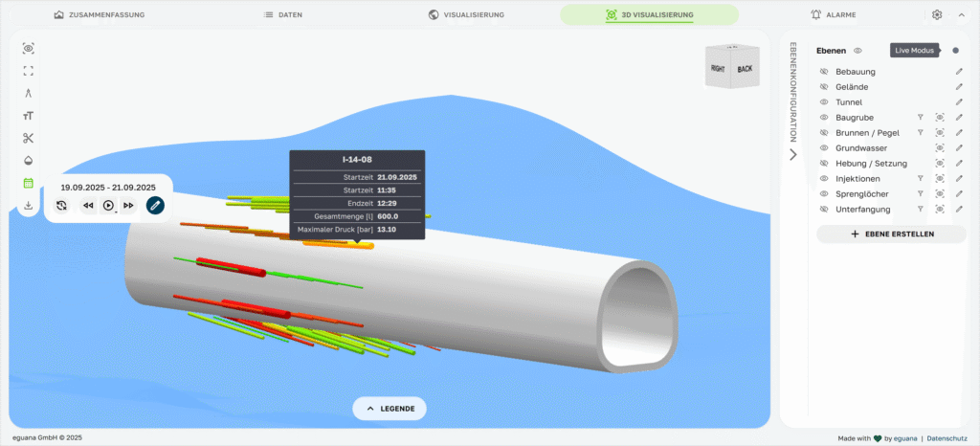Show the Bebauung layer
The image size is (980, 446).
[823, 72]
